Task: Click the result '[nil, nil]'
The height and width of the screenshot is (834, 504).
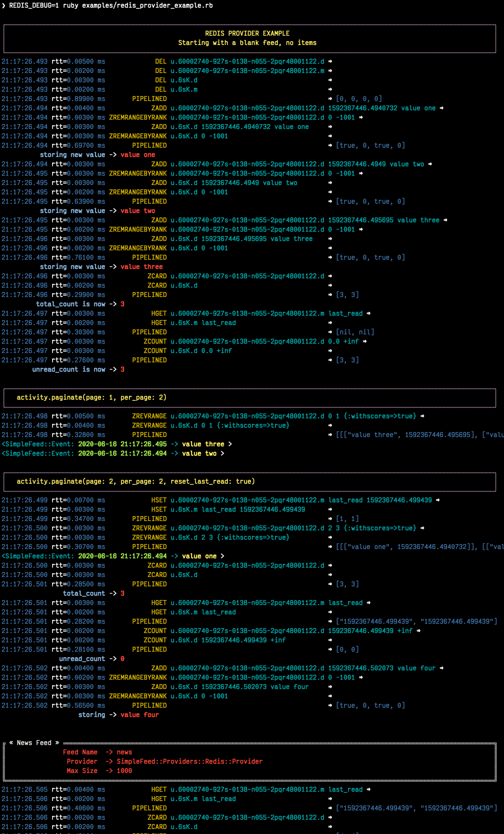Action: [355, 332]
